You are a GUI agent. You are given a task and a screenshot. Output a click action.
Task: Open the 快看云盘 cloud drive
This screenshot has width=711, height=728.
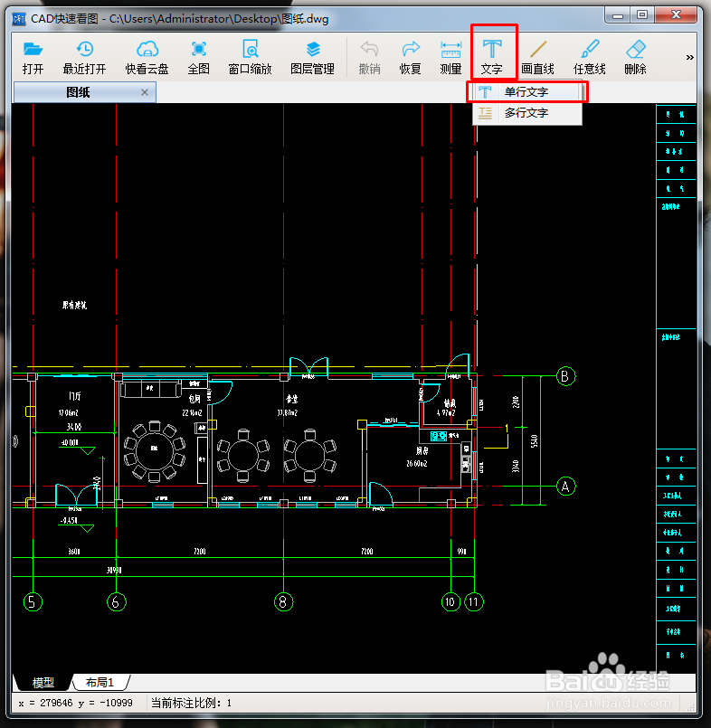[147, 58]
